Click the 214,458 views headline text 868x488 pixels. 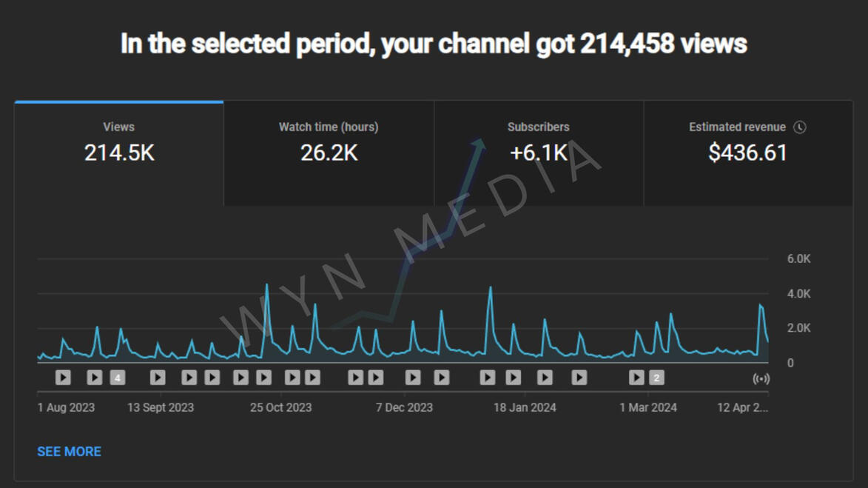point(434,44)
